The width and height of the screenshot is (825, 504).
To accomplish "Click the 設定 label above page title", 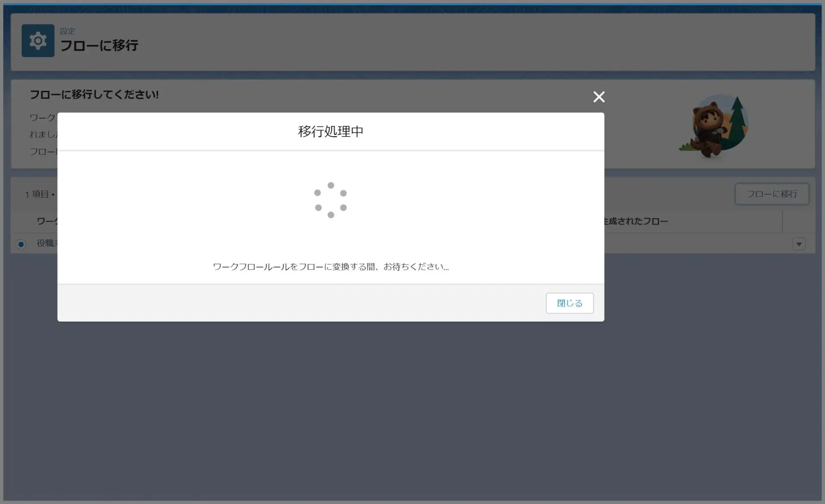I will click(67, 31).
